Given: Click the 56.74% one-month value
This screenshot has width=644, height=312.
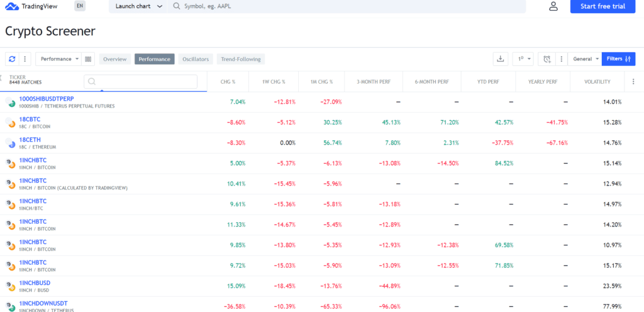Looking at the screenshot, I should [x=333, y=143].
